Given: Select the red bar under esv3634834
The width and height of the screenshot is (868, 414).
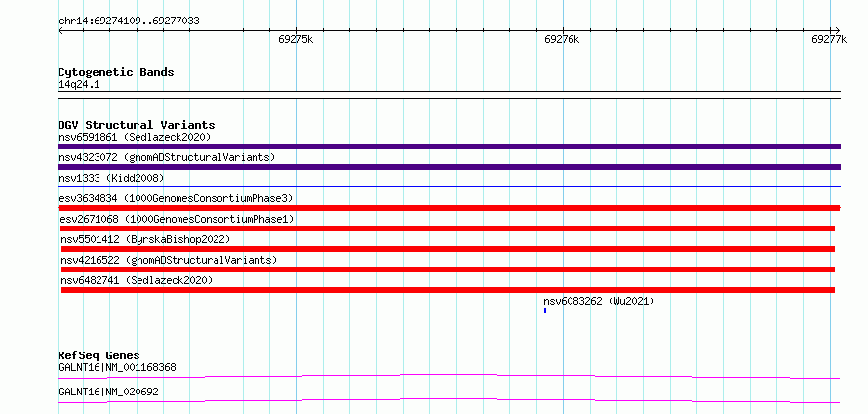Looking at the screenshot, I should click(x=449, y=208).
